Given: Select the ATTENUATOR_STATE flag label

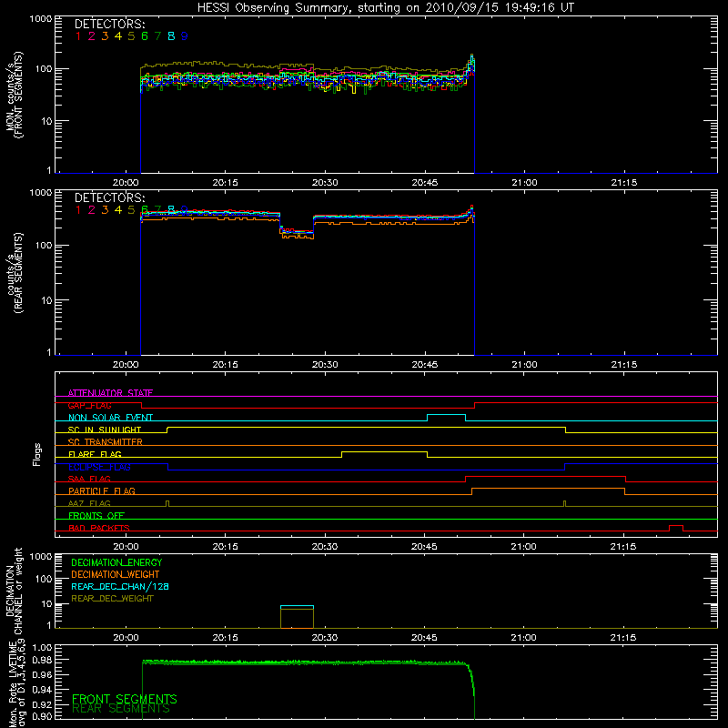Looking at the screenshot, I should (110, 393).
